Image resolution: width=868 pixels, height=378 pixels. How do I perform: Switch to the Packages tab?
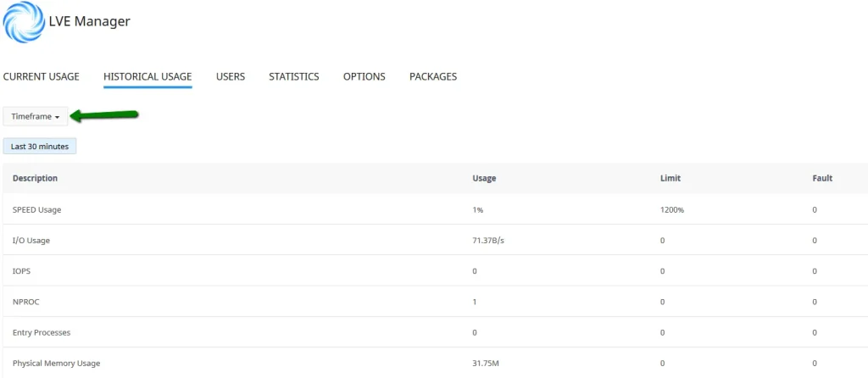tap(433, 77)
